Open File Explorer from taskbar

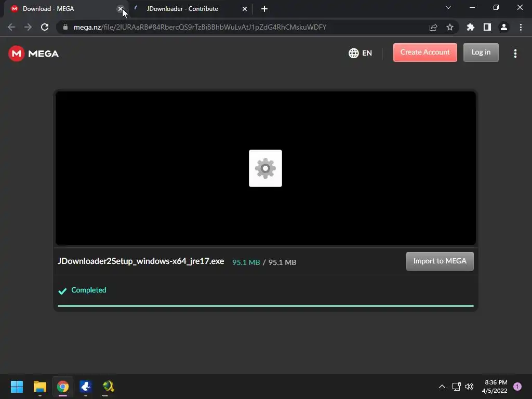(40, 387)
